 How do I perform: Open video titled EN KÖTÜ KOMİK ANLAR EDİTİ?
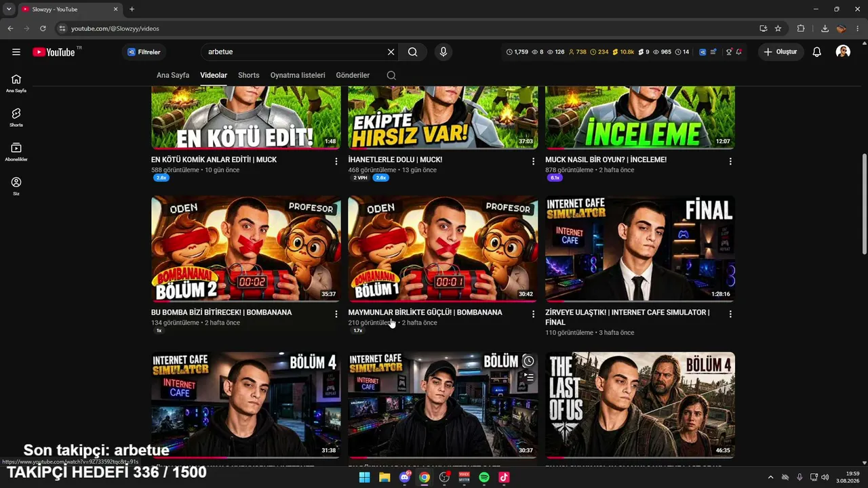pyautogui.click(x=214, y=160)
